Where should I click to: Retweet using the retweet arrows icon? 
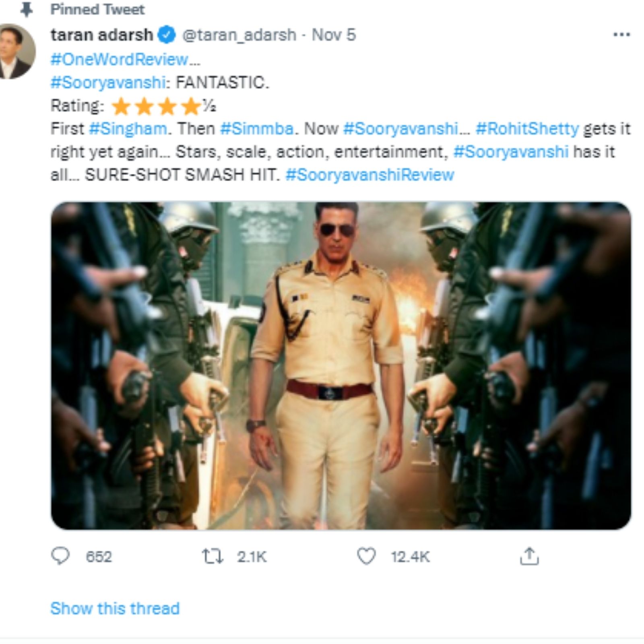(212, 556)
